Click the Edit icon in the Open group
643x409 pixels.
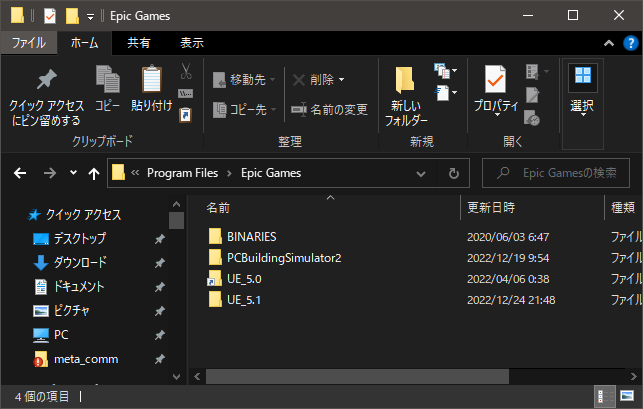click(x=532, y=95)
